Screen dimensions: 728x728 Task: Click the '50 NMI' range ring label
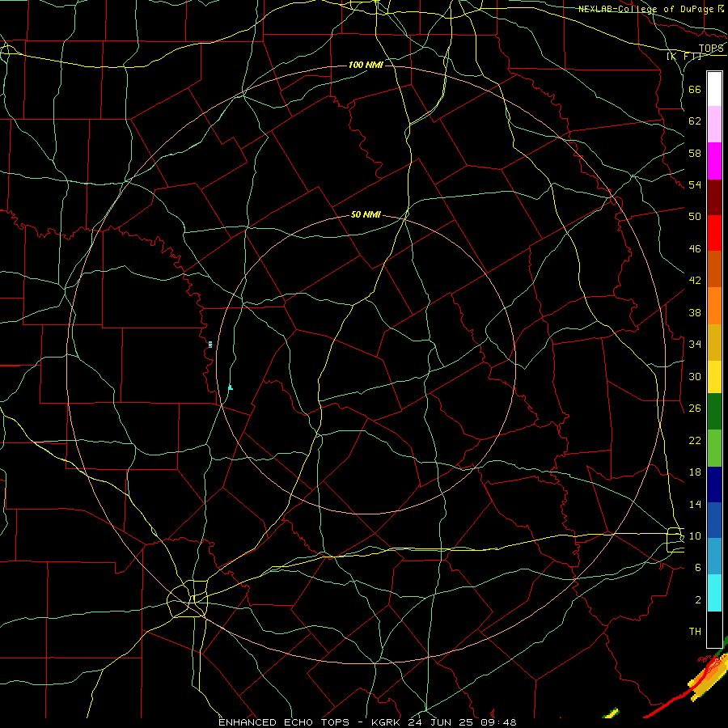coord(366,214)
